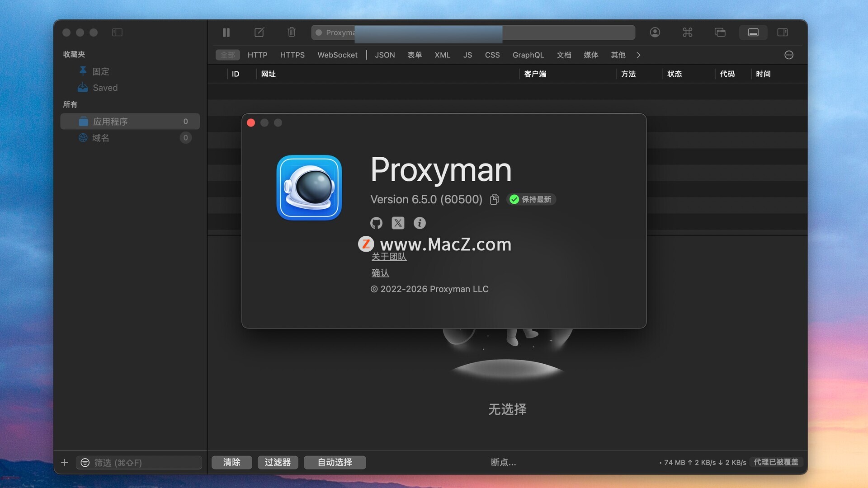Open the X (Twitter) icon link
The image size is (868, 488).
398,223
